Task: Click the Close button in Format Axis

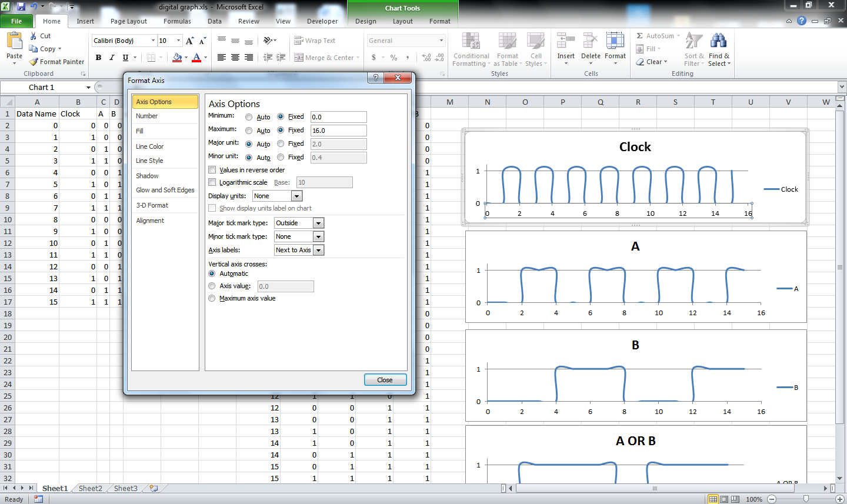Action: (385, 379)
